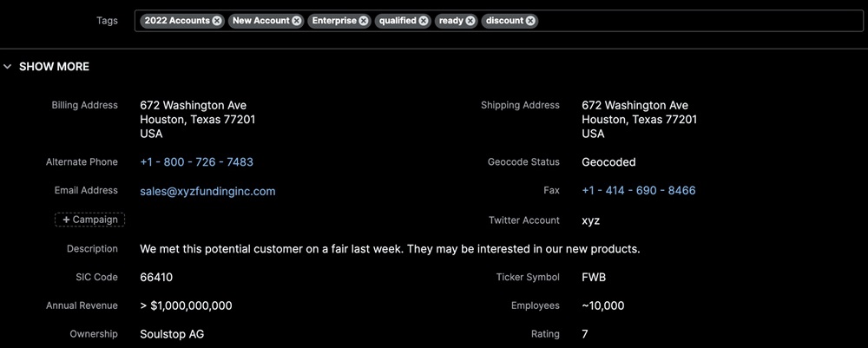The height and width of the screenshot is (348, 868).
Task: Remove the 2022 Accounts tag
Action: (217, 21)
